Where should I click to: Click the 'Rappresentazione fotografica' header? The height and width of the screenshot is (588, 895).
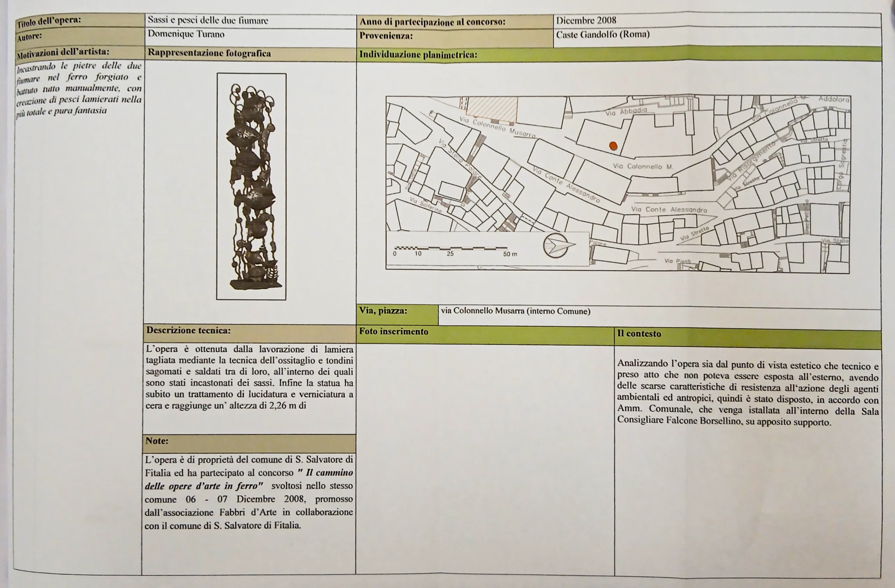pos(209,53)
